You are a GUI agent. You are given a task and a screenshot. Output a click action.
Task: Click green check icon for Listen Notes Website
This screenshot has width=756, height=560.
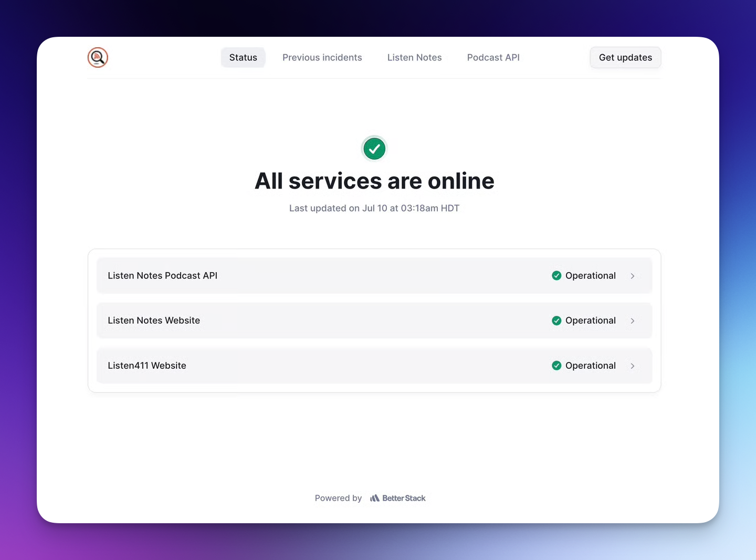(x=556, y=320)
